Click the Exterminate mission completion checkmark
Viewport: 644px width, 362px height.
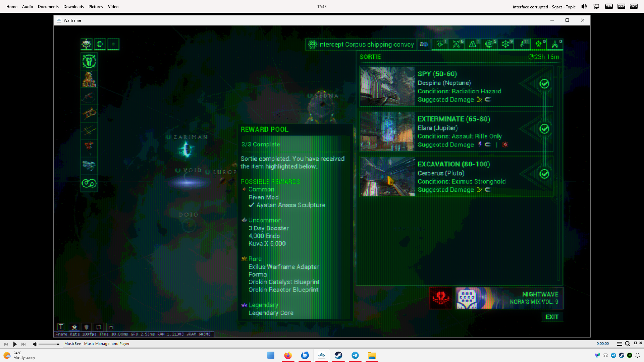pyautogui.click(x=544, y=129)
